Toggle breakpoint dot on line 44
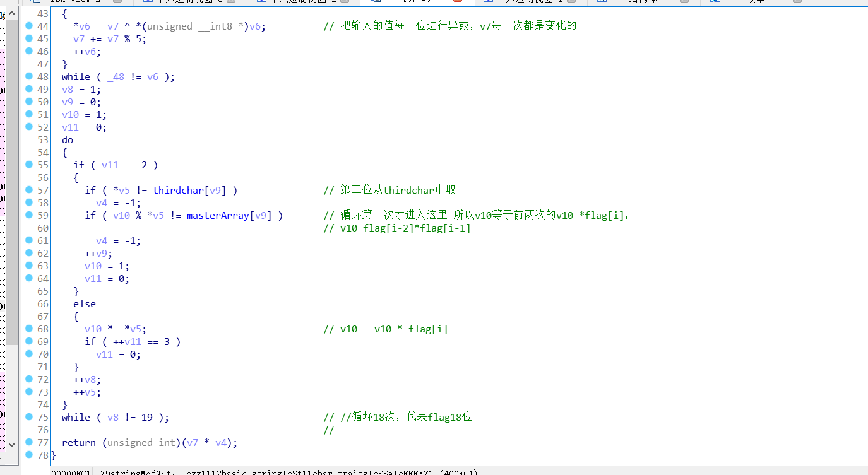The width and height of the screenshot is (868, 475). tap(29, 26)
